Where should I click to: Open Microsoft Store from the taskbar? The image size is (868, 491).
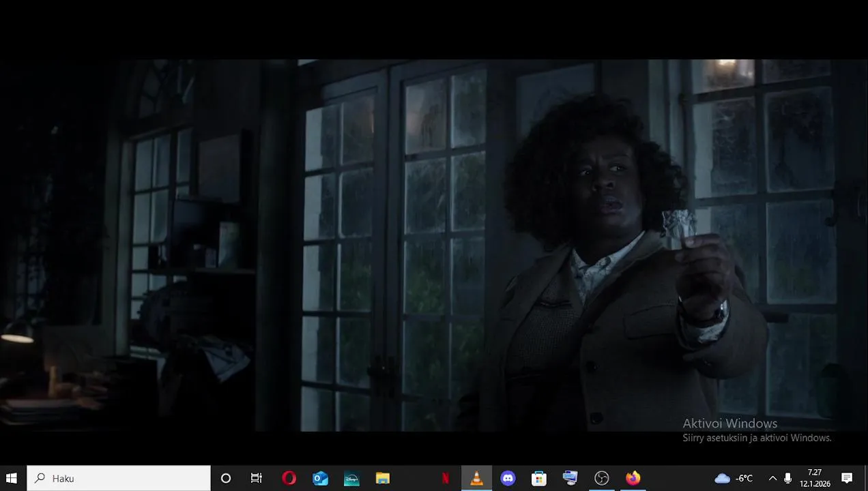coord(539,478)
